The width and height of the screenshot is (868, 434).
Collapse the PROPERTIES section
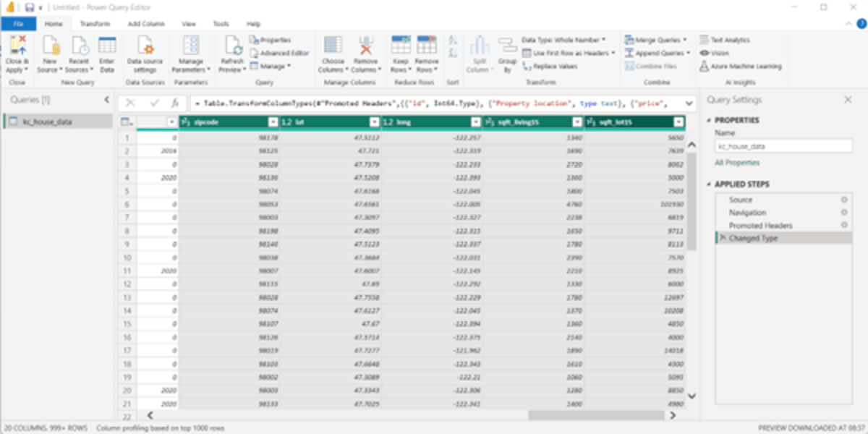coord(707,120)
